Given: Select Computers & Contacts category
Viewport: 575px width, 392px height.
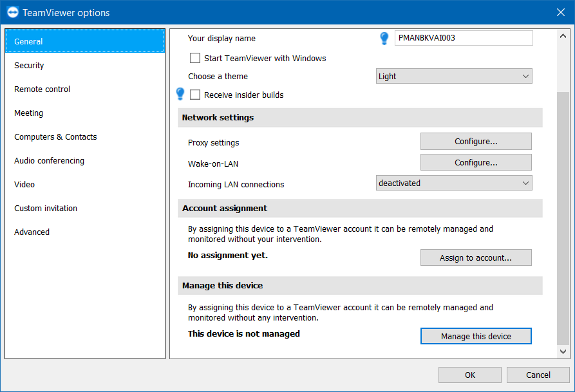Looking at the screenshot, I should point(85,136).
